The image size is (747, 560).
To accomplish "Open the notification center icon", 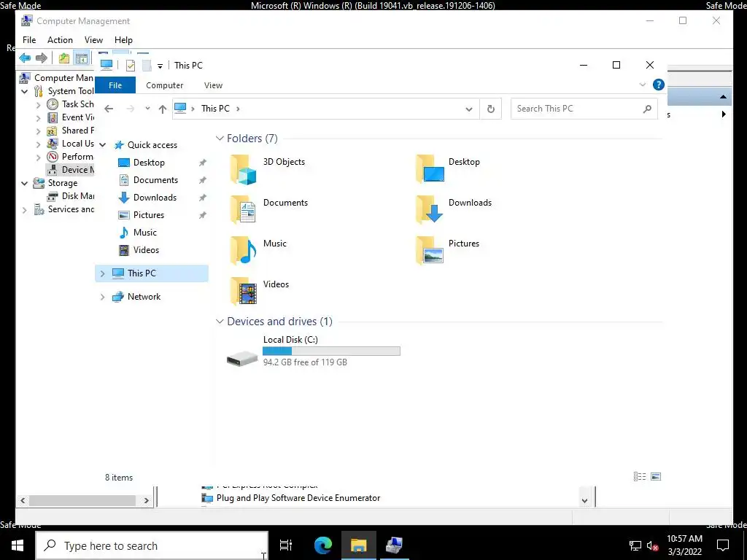I will click(723, 545).
